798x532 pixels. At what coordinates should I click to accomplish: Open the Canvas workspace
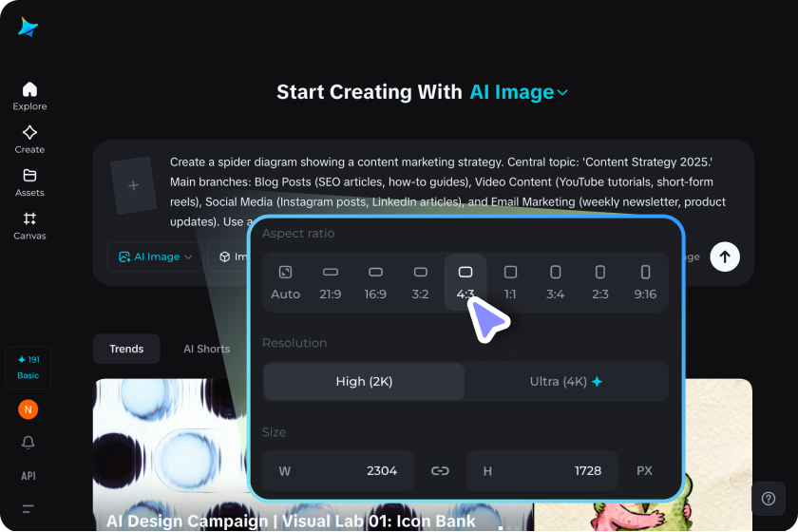29,226
